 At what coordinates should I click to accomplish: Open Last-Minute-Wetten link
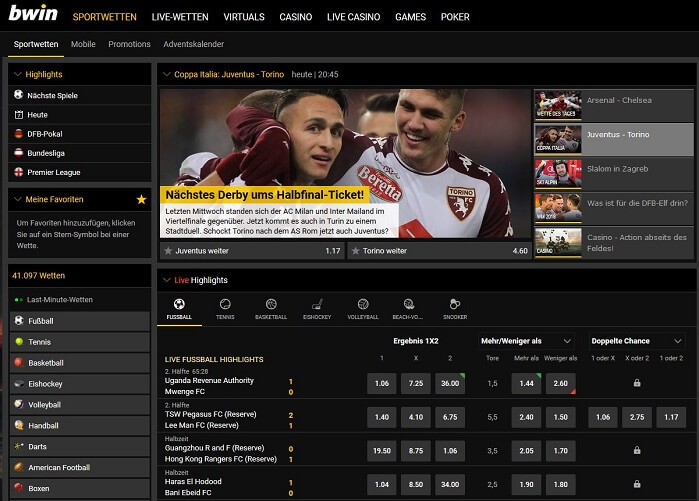point(60,300)
